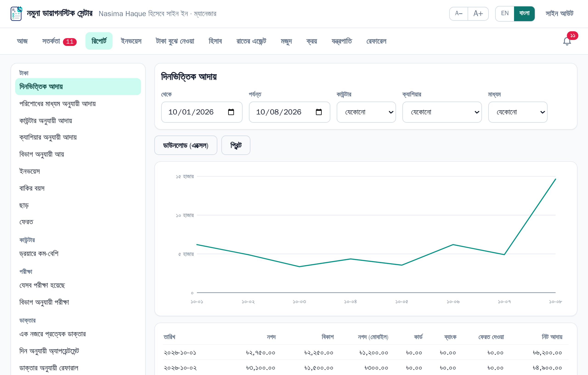Open calendar picker in থেকে date field
Image resolution: width=588 pixels, height=375 pixels.
pyautogui.click(x=231, y=112)
